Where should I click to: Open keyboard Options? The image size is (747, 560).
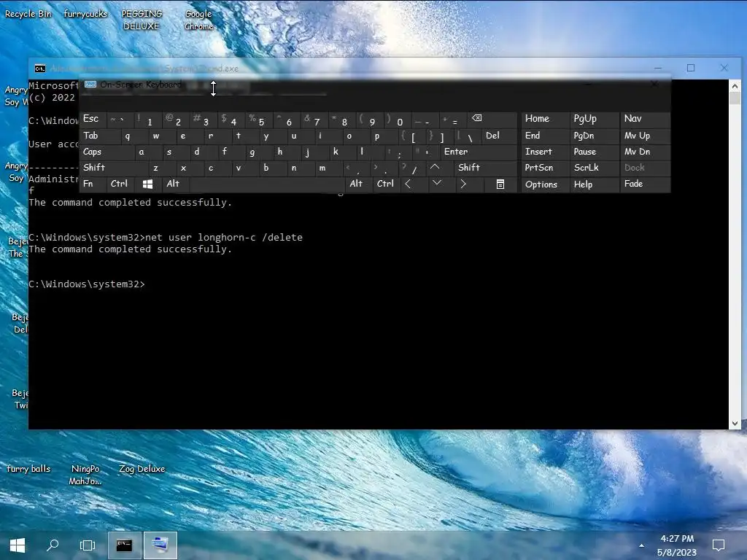click(x=545, y=184)
